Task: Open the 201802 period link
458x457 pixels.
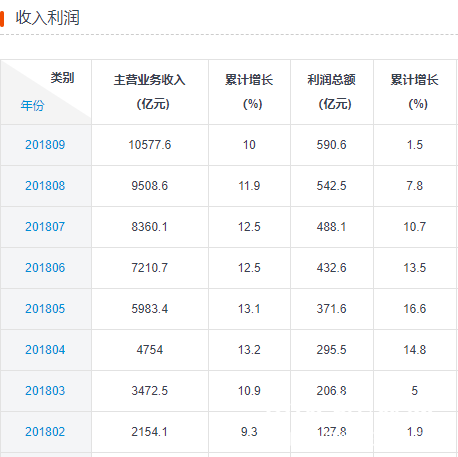Action: [45, 432]
